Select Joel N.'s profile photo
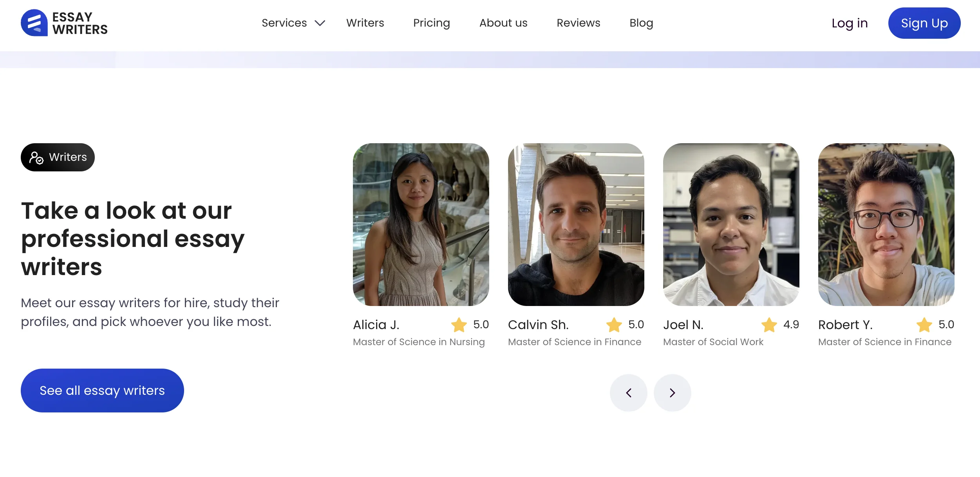980x477 pixels. coord(731,225)
